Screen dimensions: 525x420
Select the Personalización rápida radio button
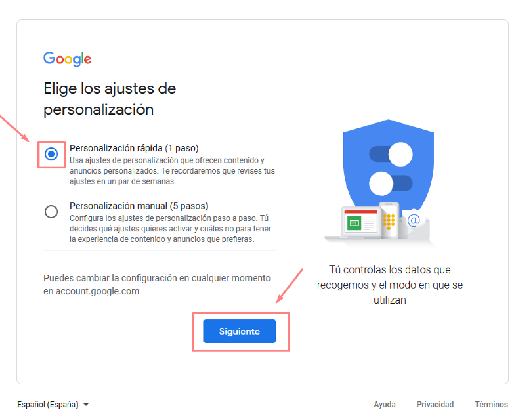tap(51, 154)
